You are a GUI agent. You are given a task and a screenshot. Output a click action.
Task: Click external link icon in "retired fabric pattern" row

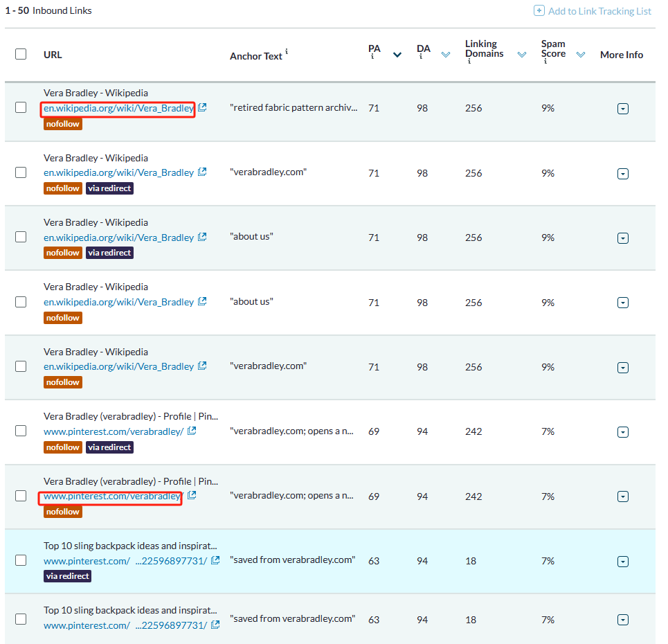coord(202,107)
